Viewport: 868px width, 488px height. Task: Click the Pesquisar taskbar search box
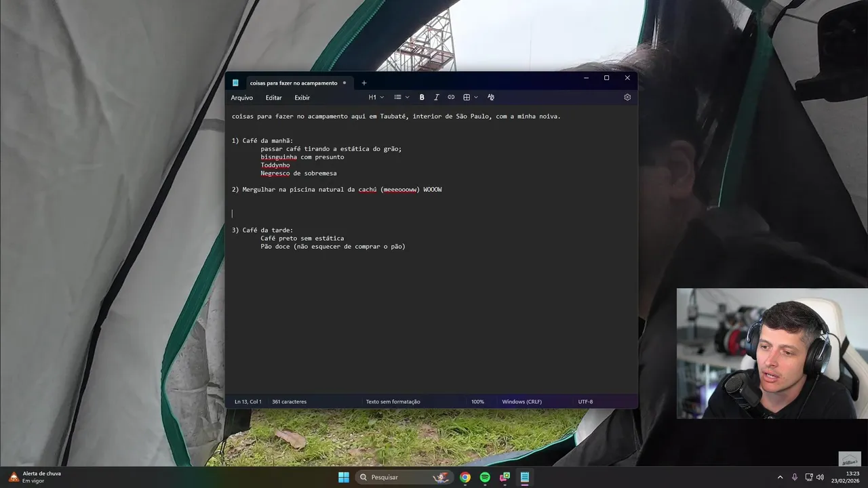(405, 477)
